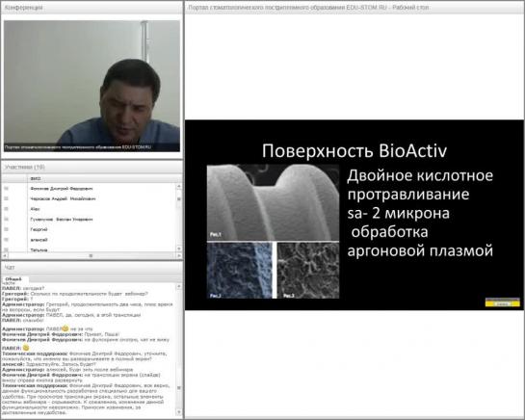Viewport: 525px width, 420px height.
Task: Click the status icon beside алексей
Action: pos(6,240)
